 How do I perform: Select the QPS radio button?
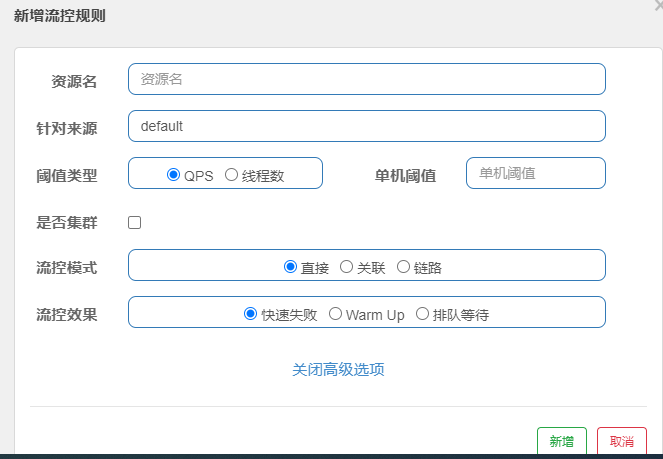(x=173, y=175)
